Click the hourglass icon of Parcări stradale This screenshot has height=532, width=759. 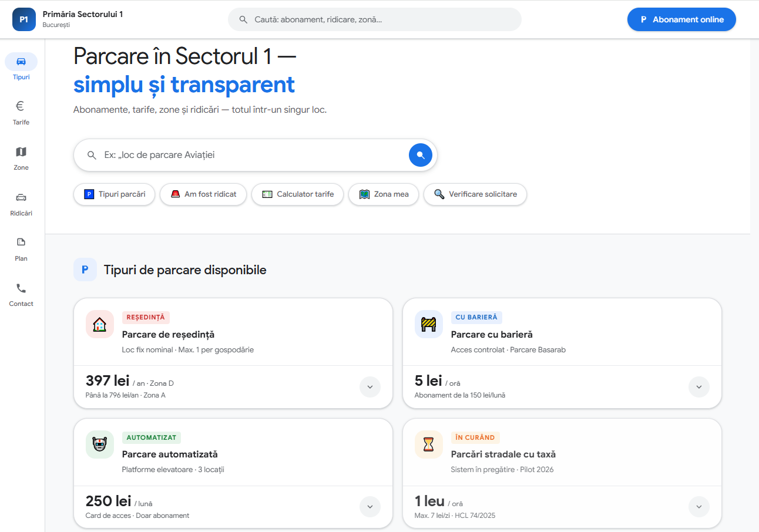(x=429, y=445)
